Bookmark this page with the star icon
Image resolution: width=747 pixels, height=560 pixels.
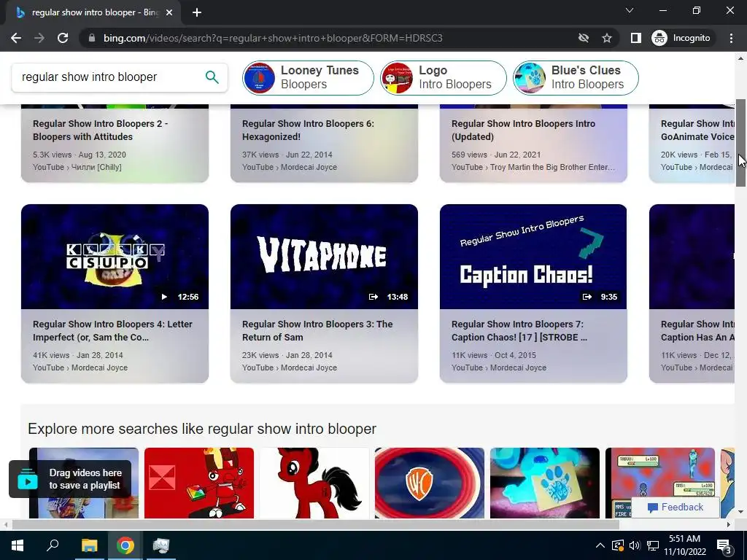pos(606,38)
